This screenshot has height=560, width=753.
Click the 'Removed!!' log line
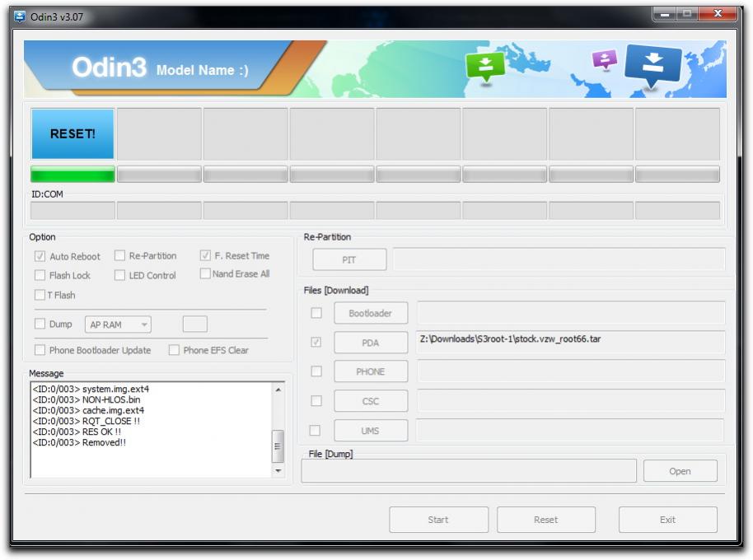pyautogui.click(x=79, y=442)
